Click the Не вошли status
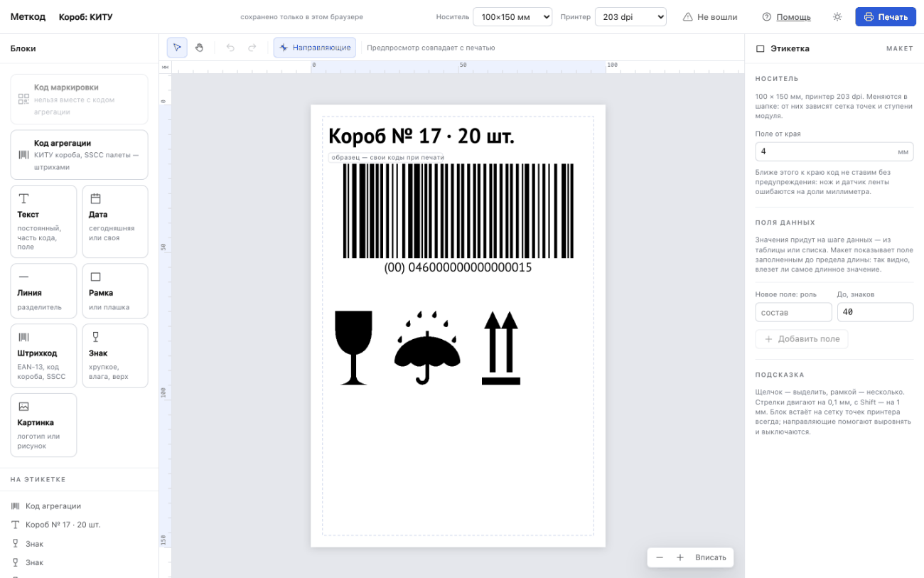Screen dimensions: 924x578 pyautogui.click(x=710, y=17)
